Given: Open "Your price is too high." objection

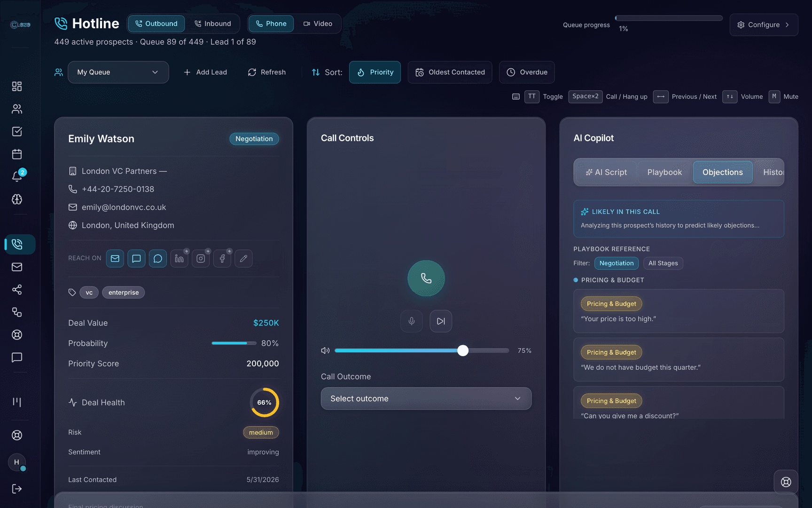Looking at the screenshot, I should (679, 311).
